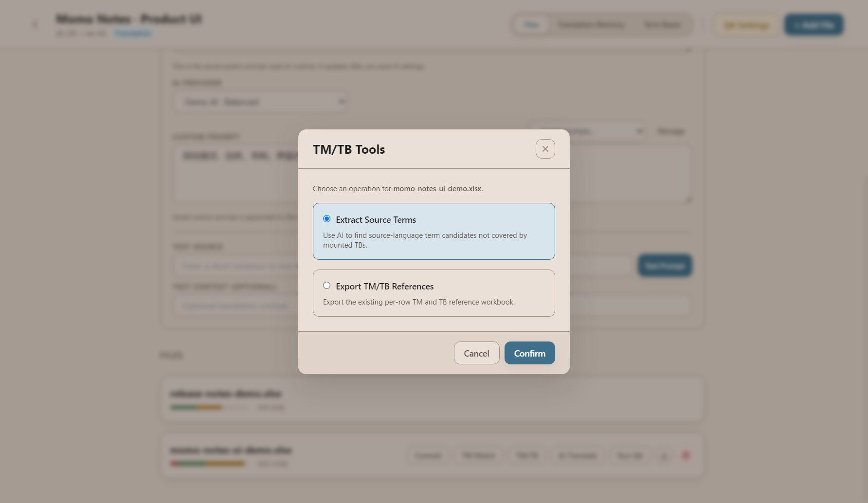Click the back arrow beside Momo Notes title
Viewport: 868px width, 503px height.
(x=35, y=24)
